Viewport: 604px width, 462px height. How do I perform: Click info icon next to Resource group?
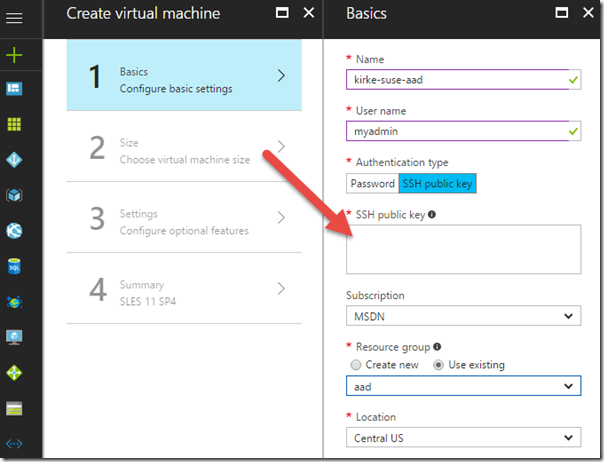coord(437,346)
